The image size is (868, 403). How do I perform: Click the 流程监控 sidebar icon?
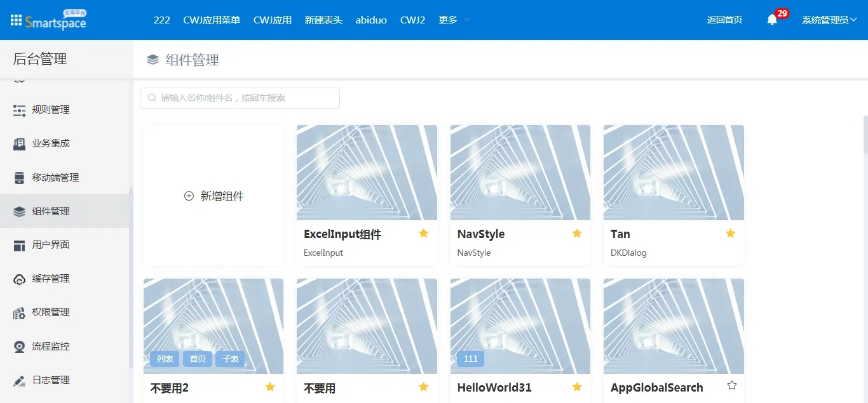pos(20,347)
